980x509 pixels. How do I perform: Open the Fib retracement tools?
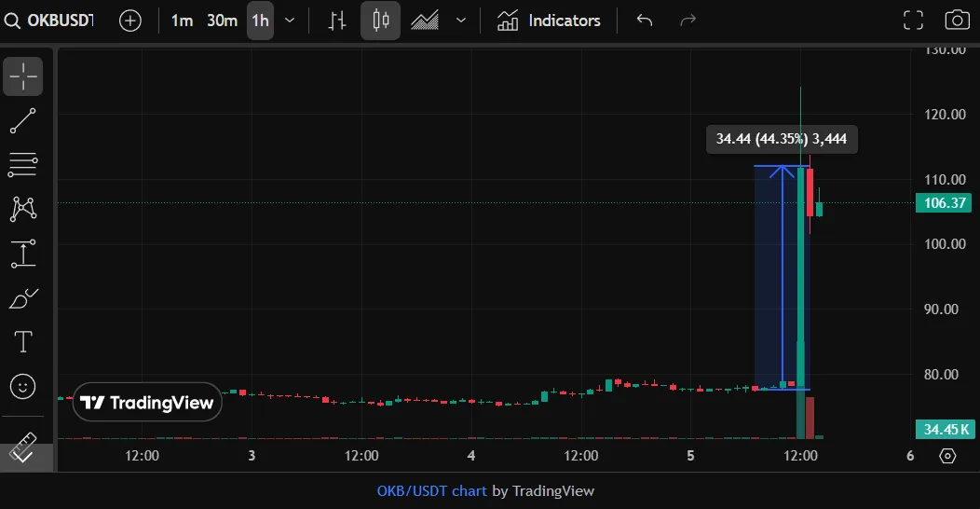pyautogui.click(x=23, y=165)
